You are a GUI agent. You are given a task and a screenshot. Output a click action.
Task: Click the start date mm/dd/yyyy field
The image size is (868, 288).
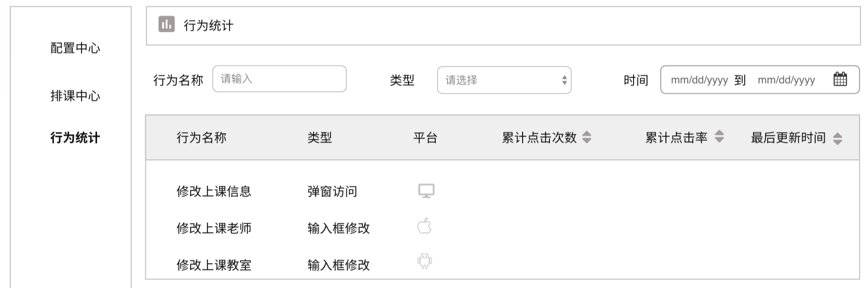coord(699,80)
